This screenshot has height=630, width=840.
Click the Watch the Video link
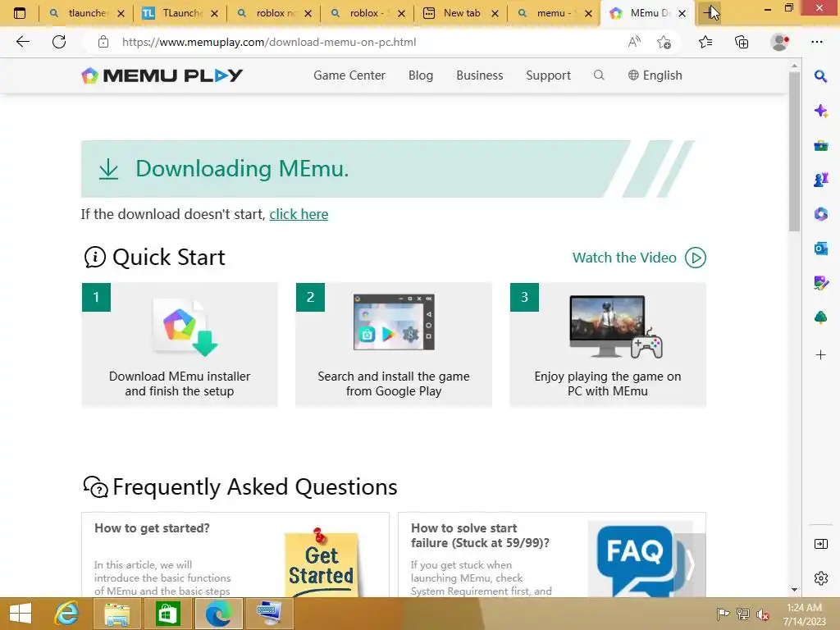pyautogui.click(x=624, y=258)
